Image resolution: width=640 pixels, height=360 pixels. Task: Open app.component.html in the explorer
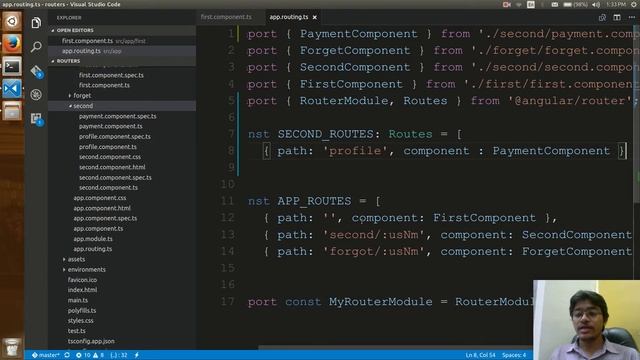[x=102, y=208]
